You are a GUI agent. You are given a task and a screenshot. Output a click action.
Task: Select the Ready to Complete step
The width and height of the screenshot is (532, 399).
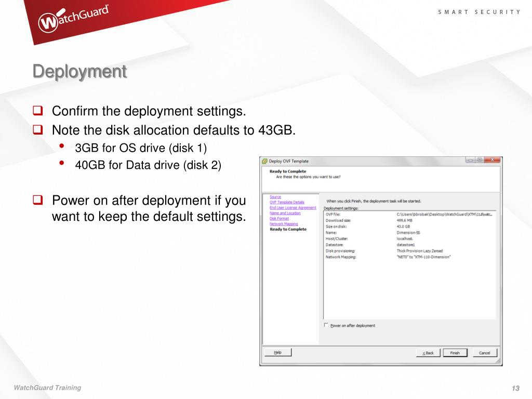pyautogui.click(x=288, y=229)
